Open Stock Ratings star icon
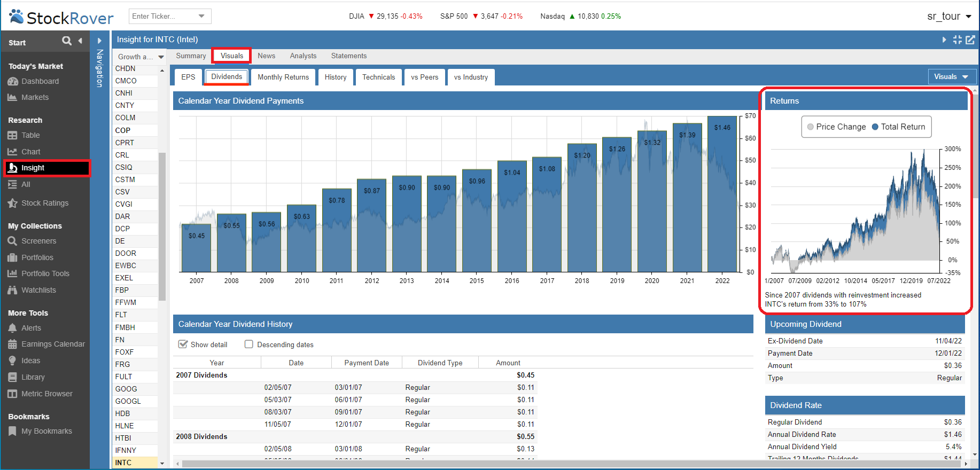980x470 pixels. pyautogui.click(x=13, y=203)
